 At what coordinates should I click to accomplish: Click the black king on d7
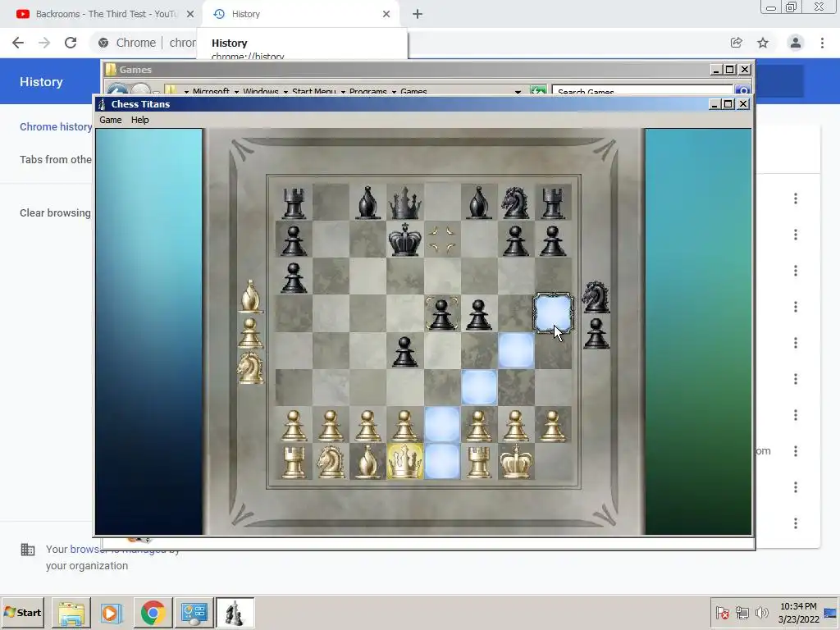coord(404,240)
